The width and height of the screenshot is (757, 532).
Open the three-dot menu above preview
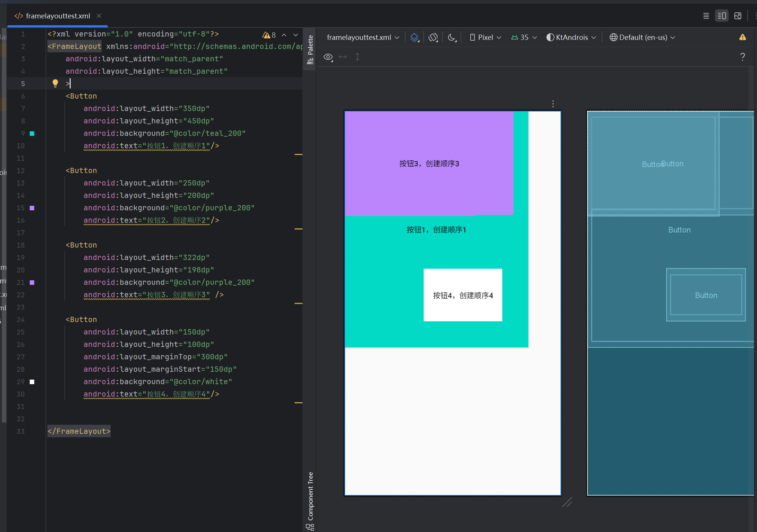click(553, 104)
